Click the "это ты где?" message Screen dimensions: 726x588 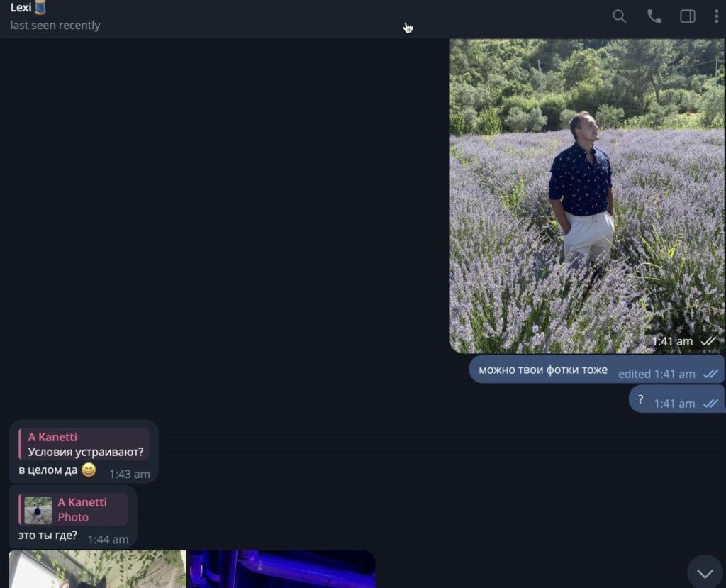[x=47, y=536]
